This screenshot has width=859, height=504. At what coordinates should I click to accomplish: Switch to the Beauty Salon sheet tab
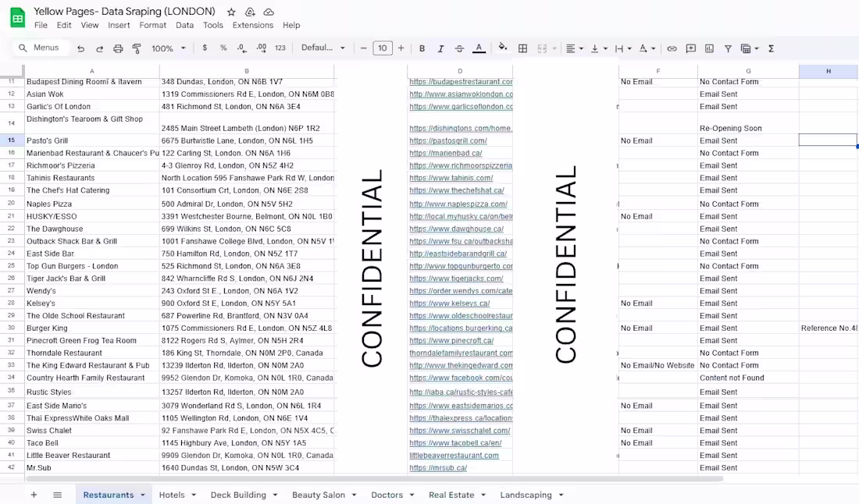point(319,495)
